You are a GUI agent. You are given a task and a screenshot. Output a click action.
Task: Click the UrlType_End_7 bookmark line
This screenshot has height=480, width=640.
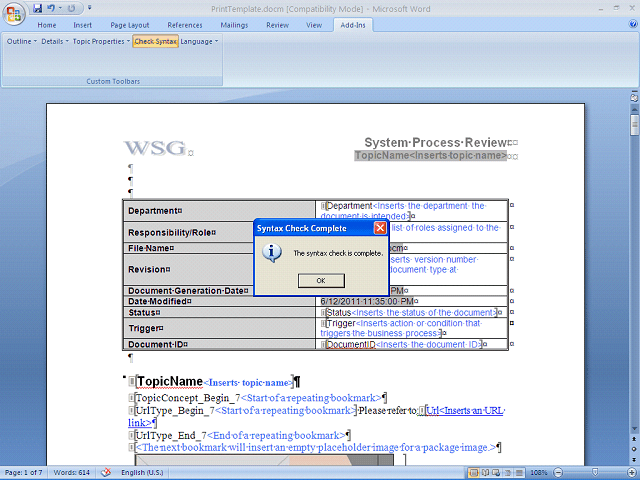[x=242, y=435]
